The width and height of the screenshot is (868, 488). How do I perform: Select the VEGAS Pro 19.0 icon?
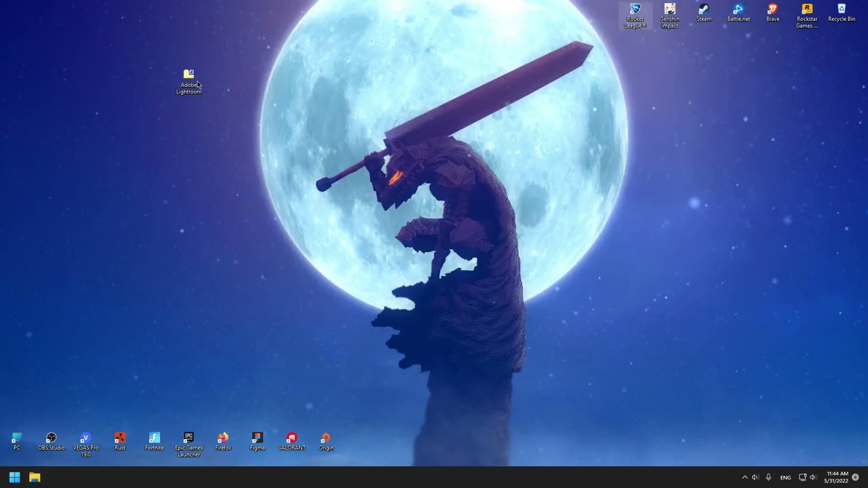(85, 445)
